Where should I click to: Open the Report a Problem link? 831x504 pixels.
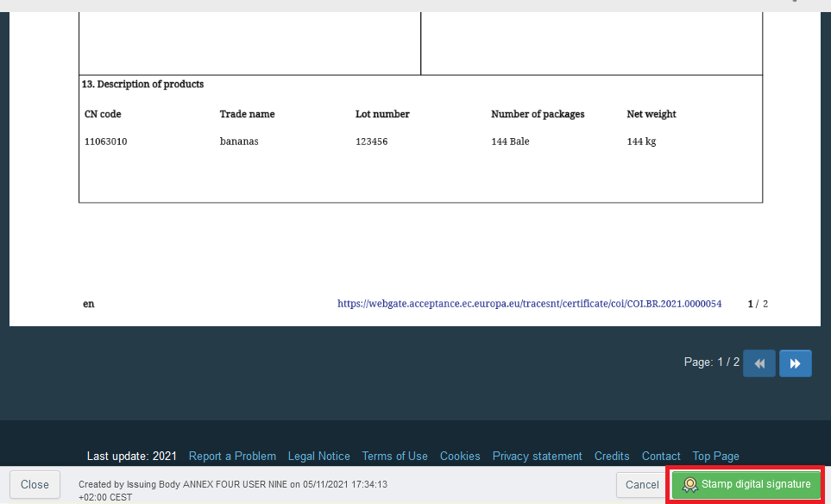[x=232, y=457]
